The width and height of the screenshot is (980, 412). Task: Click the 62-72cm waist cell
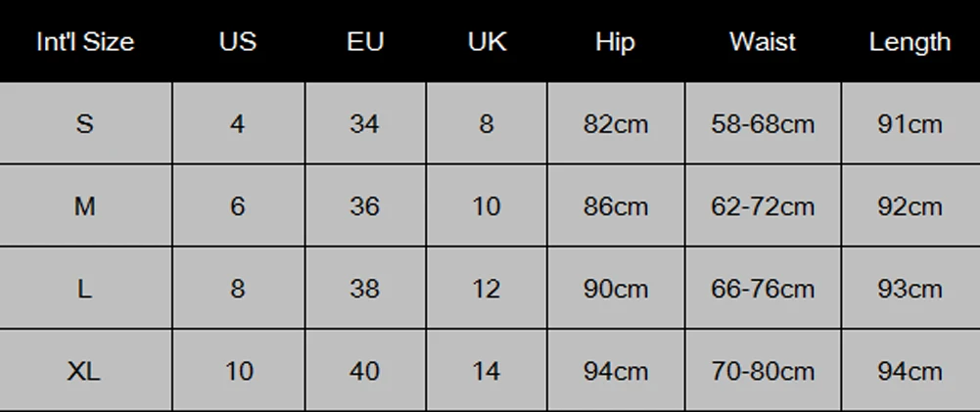tap(762, 206)
